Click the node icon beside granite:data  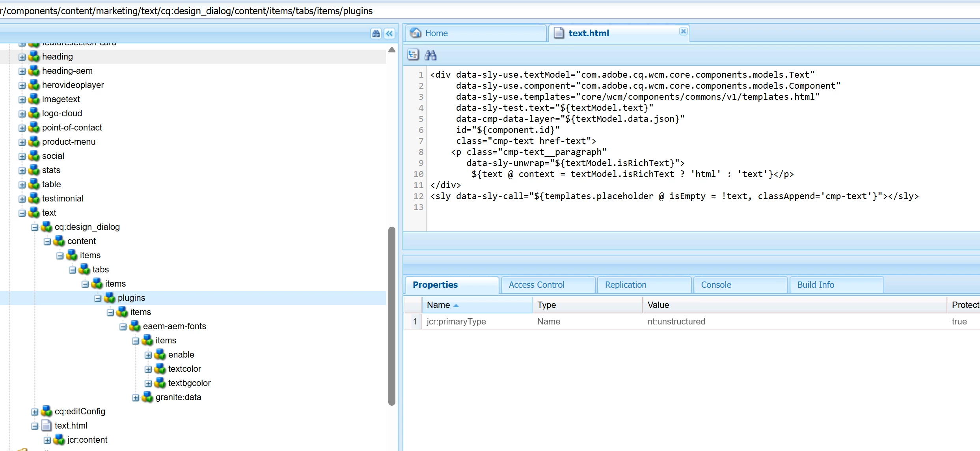[x=147, y=397]
